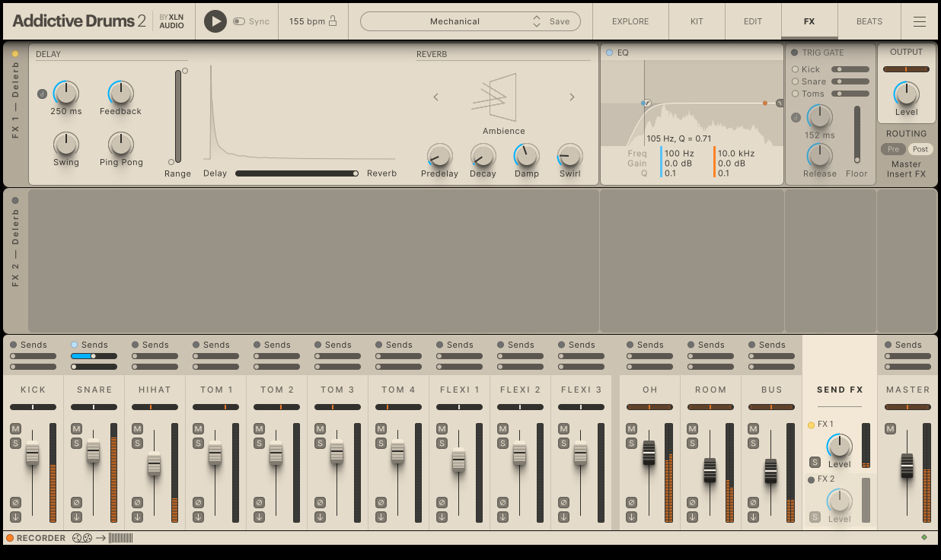Viewport: 941px width, 560px height.
Task: Click the RECORDER button in status bar
Action: coord(36,538)
